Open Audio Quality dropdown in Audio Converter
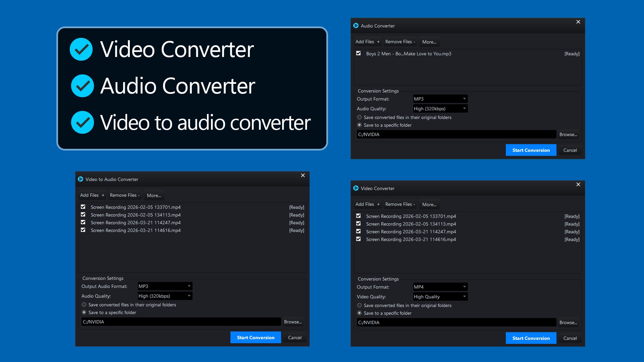 pos(440,109)
